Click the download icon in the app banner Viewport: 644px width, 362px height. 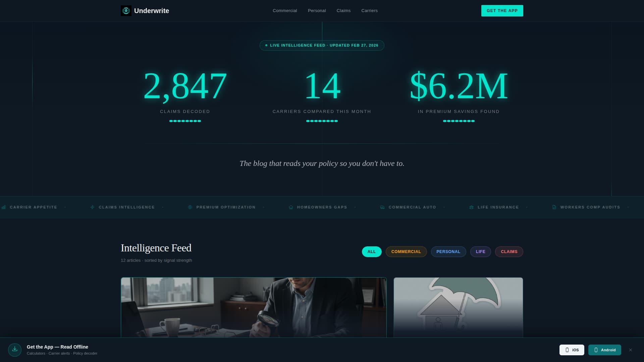click(15, 350)
